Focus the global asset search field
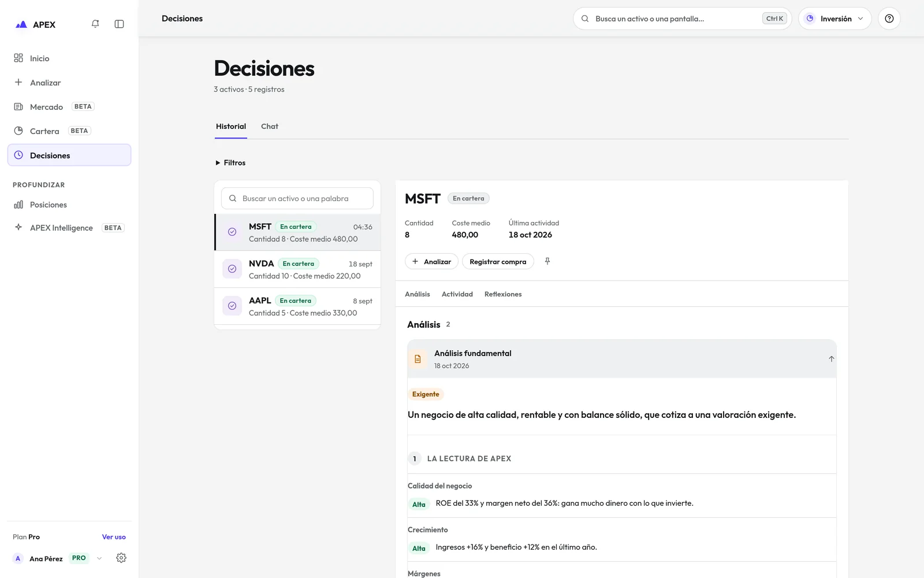Image resolution: width=924 pixels, height=578 pixels. [682, 18]
